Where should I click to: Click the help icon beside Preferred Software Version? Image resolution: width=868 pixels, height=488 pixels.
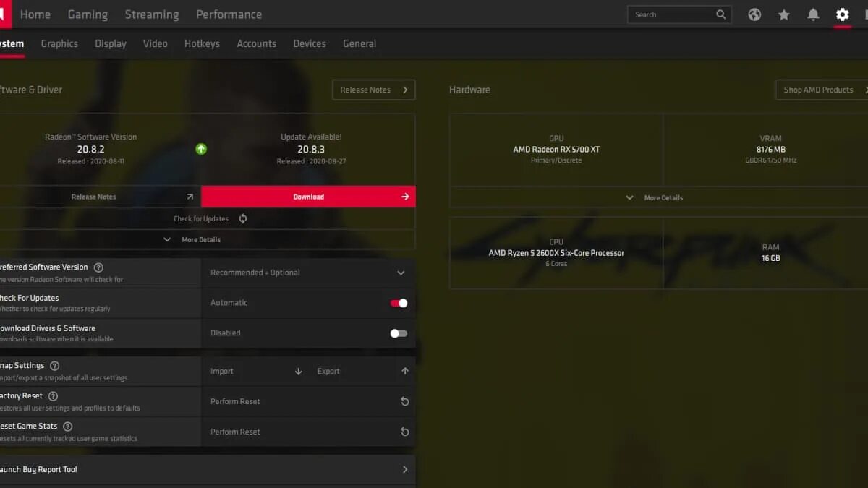(98, 267)
